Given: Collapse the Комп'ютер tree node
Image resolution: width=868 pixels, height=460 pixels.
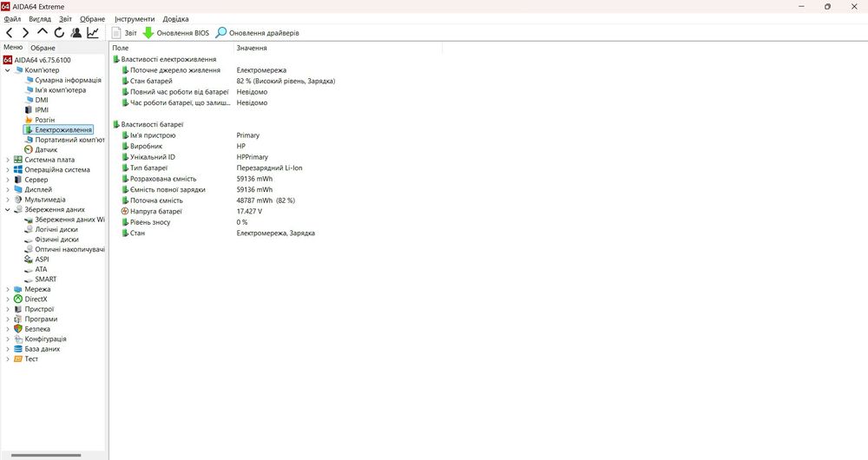Looking at the screenshot, I should pos(8,70).
